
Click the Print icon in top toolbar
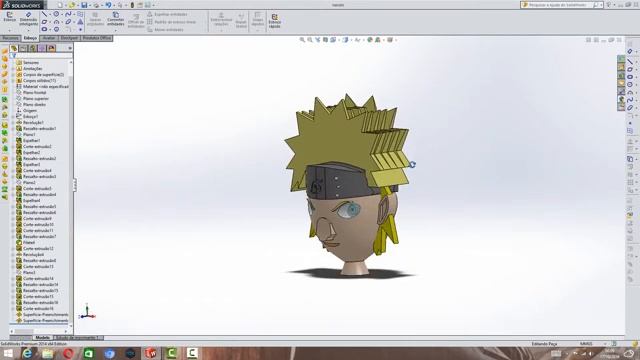point(96,5)
